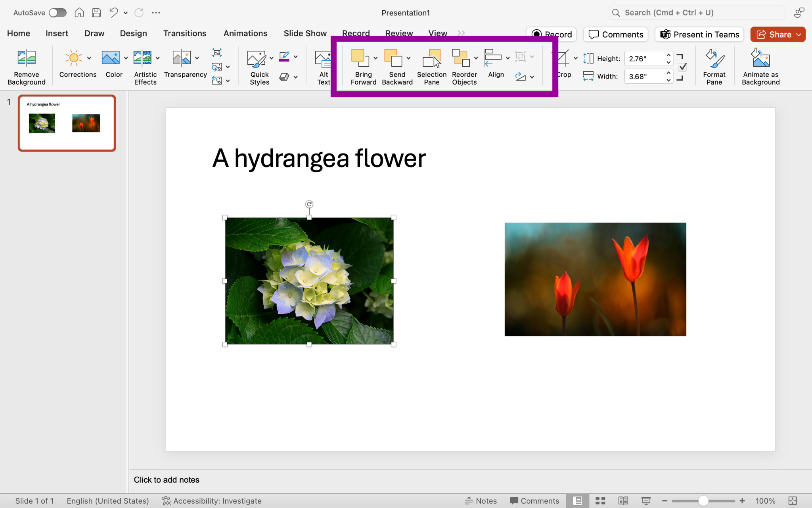This screenshot has height=508, width=812.
Task: Click the Height input field
Action: pyautogui.click(x=644, y=59)
